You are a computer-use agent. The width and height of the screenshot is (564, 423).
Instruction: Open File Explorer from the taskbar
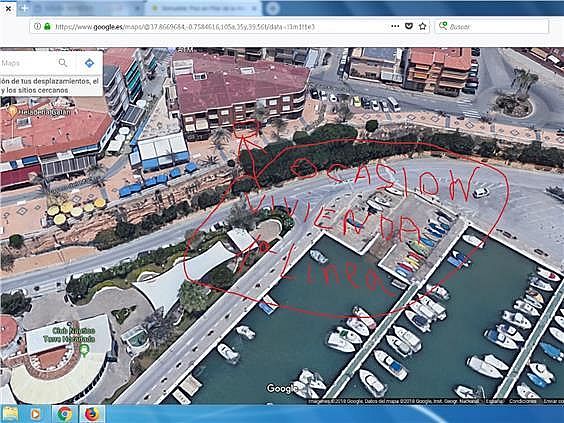pyautogui.click(x=11, y=414)
